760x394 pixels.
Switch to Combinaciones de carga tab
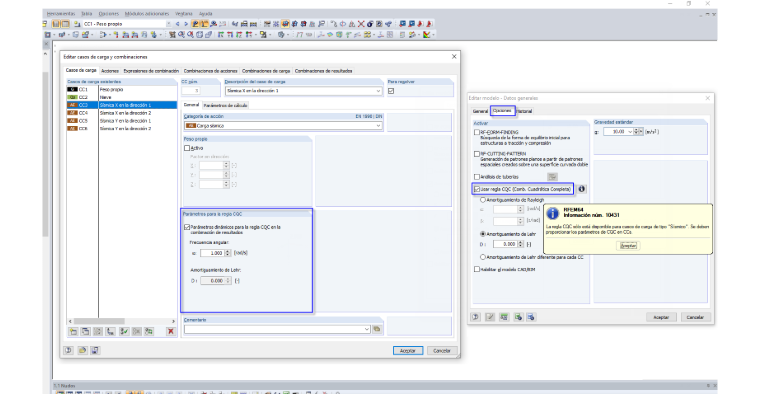coord(266,71)
